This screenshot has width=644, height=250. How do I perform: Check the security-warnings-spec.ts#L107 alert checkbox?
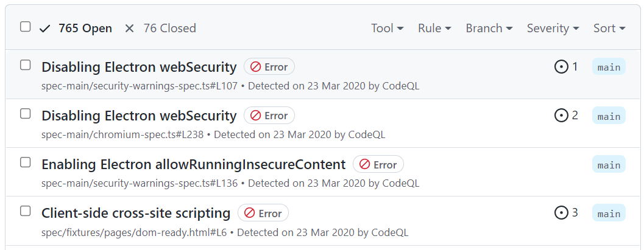26,64
